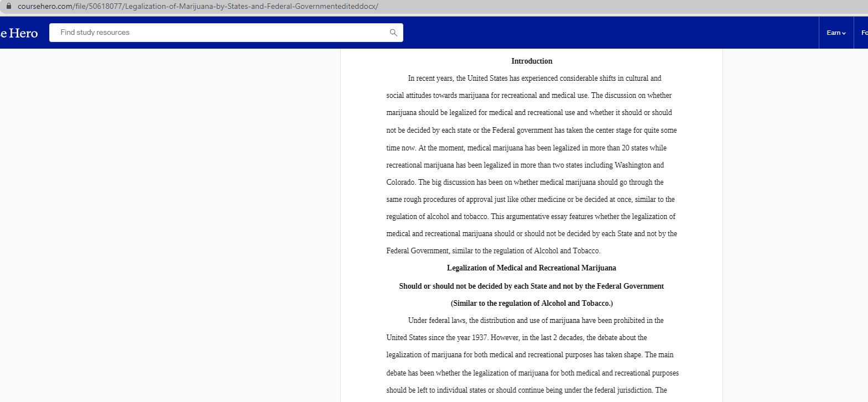Click the line starting "United States since the year 1937"

[516, 338]
